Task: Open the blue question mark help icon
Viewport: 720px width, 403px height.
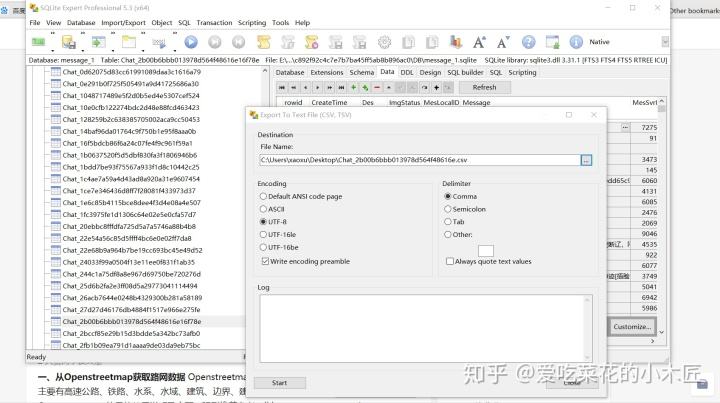Action: 529,42
